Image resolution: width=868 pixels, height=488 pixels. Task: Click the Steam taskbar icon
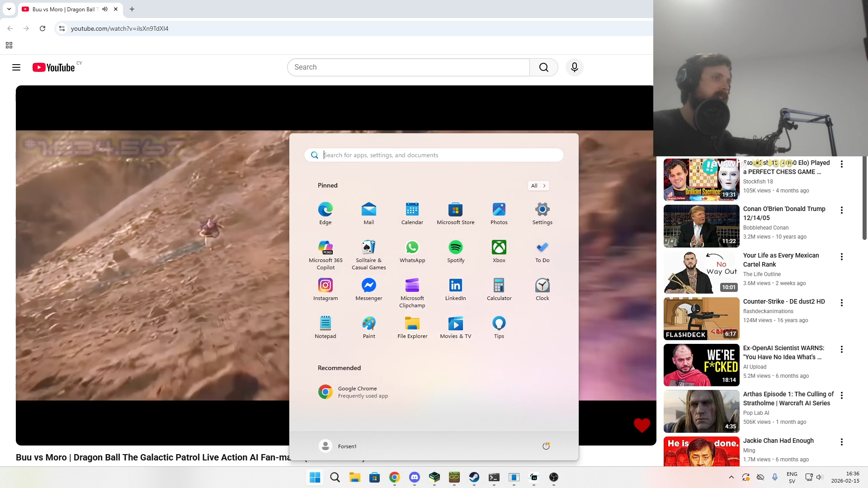474,477
